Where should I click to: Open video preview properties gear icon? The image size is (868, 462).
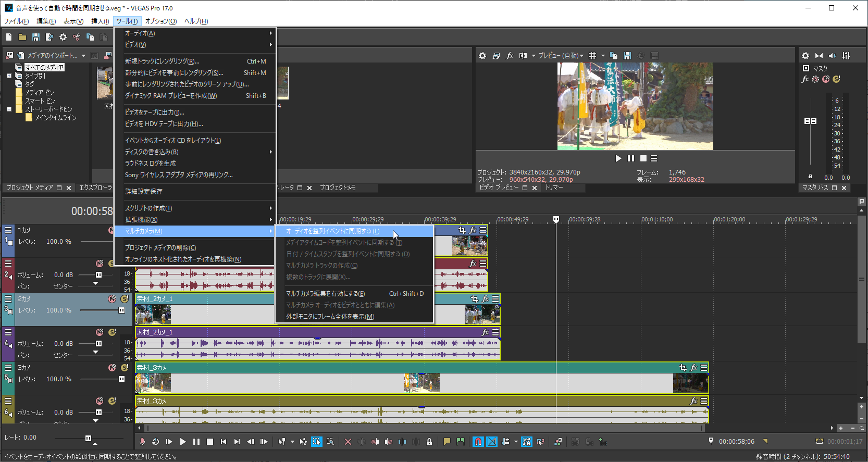click(482, 56)
